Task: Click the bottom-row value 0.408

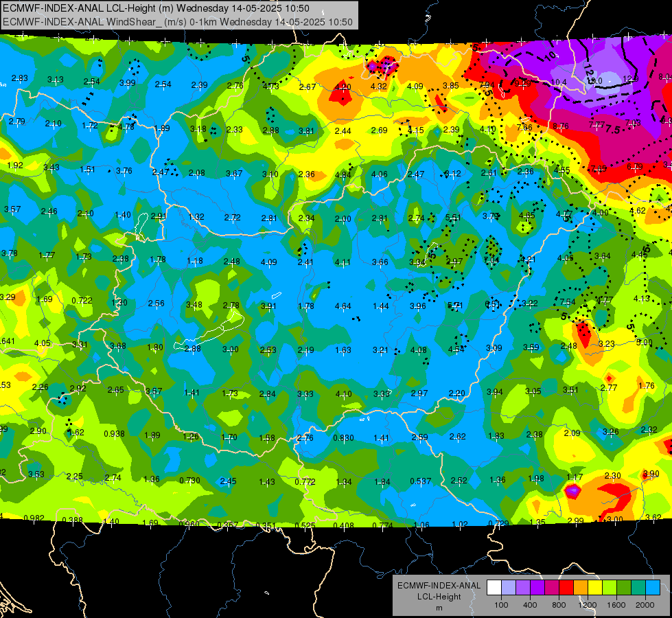Action: (x=344, y=525)
